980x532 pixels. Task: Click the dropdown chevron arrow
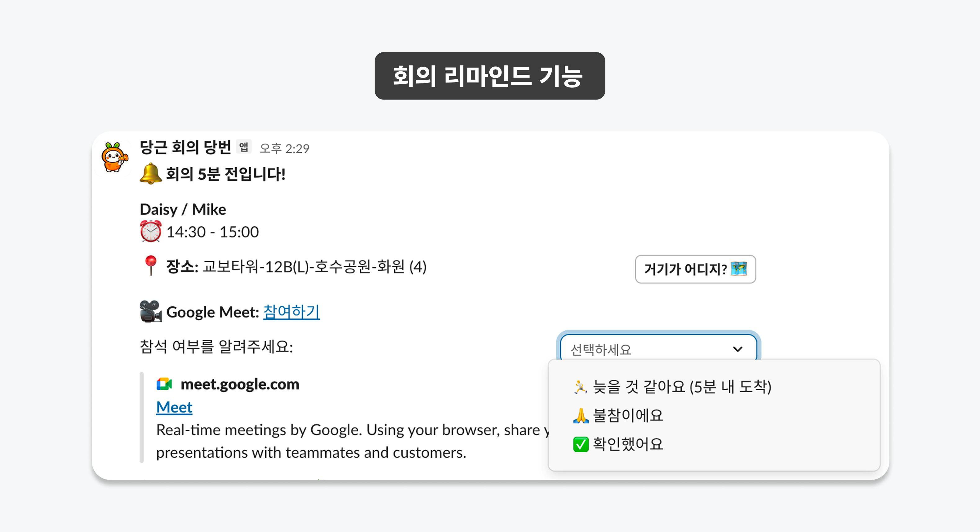point(738,349)
